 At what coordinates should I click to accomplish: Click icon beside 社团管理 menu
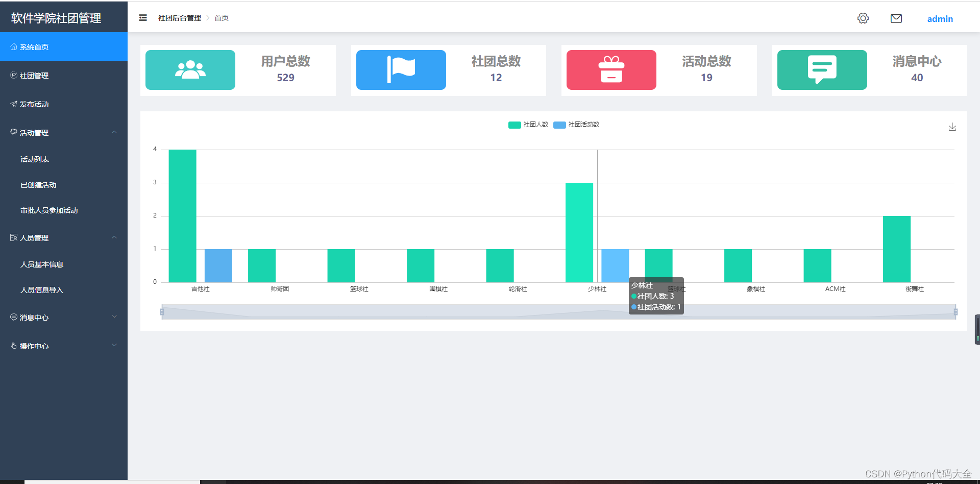14,75
